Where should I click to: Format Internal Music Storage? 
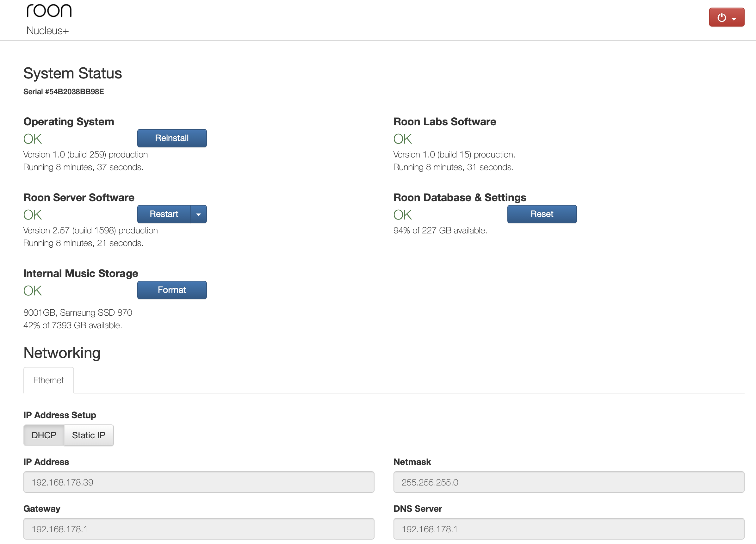pos(172,290)
